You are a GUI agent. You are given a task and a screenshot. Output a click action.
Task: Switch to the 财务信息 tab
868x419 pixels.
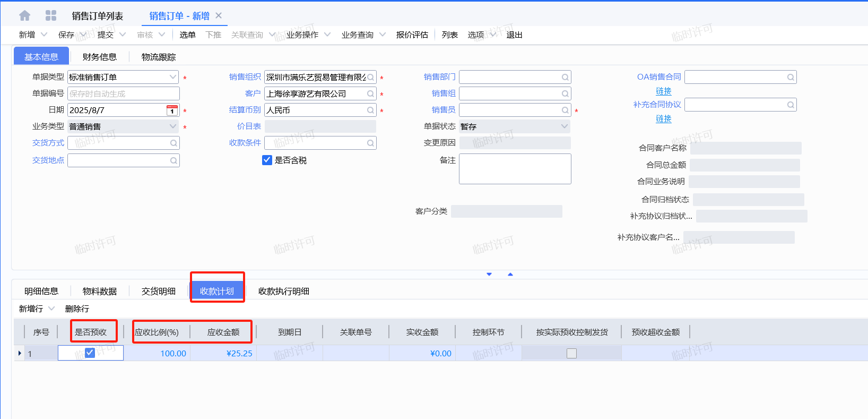(99, 57)
